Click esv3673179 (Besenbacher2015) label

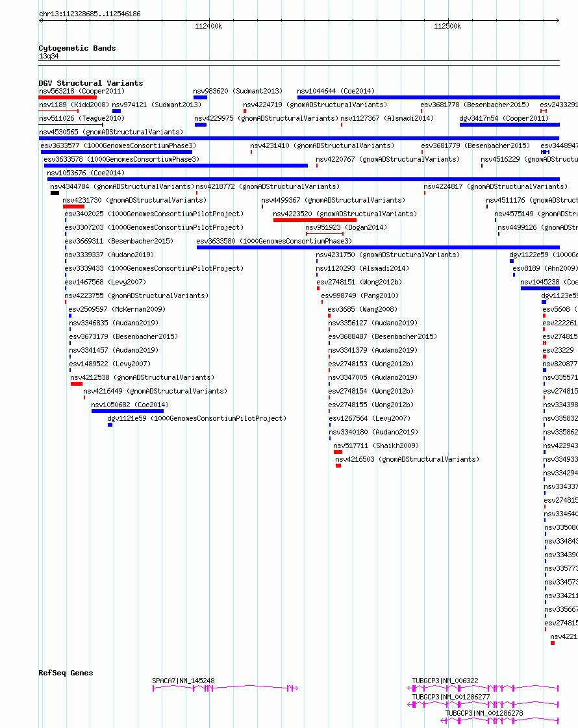click(x=123, y=336)
